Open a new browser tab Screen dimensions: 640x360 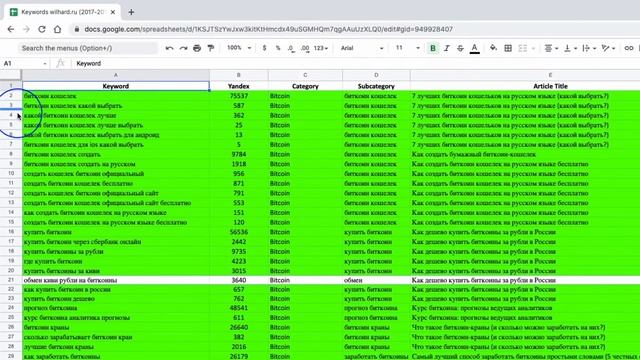[131, 12]
